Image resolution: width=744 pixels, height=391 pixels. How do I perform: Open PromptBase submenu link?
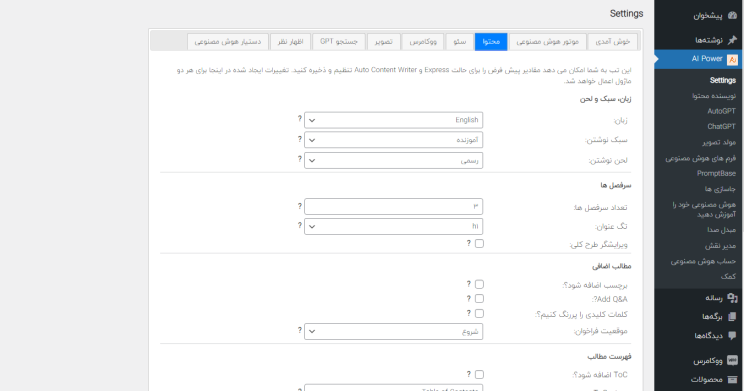[716, 173]
